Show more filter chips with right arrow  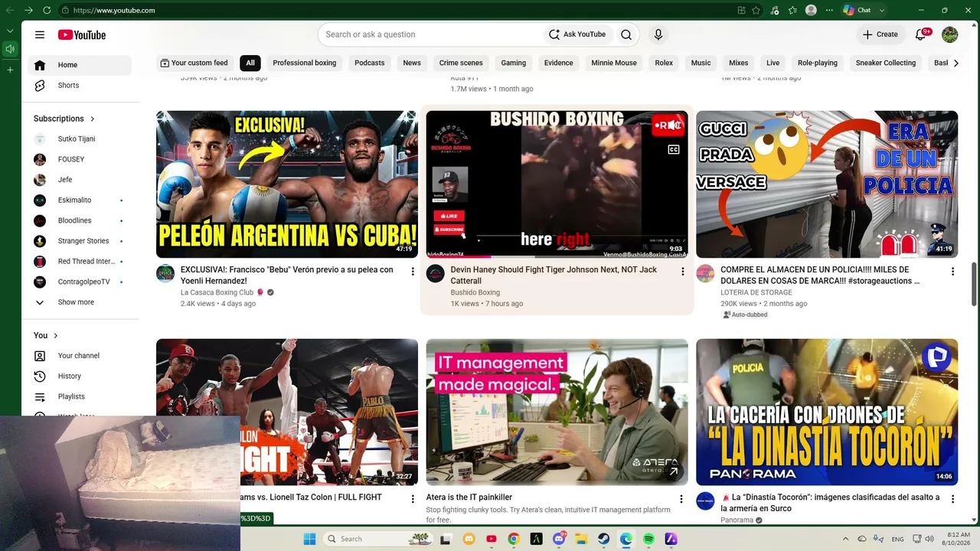[x=955, y=63]
